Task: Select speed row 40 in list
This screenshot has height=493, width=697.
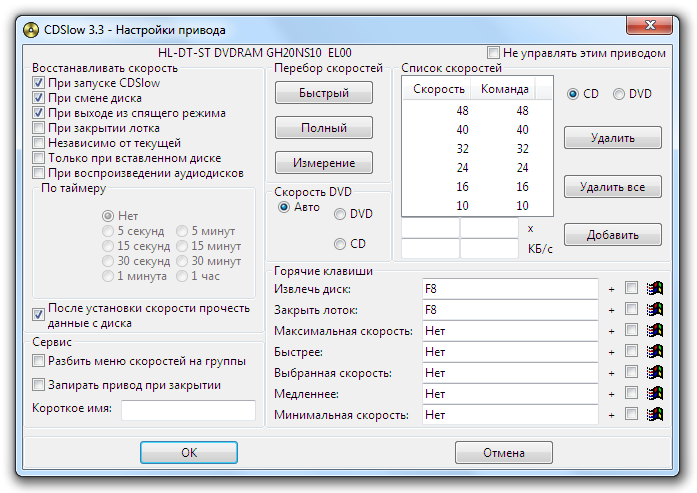Action: point(477,129)
